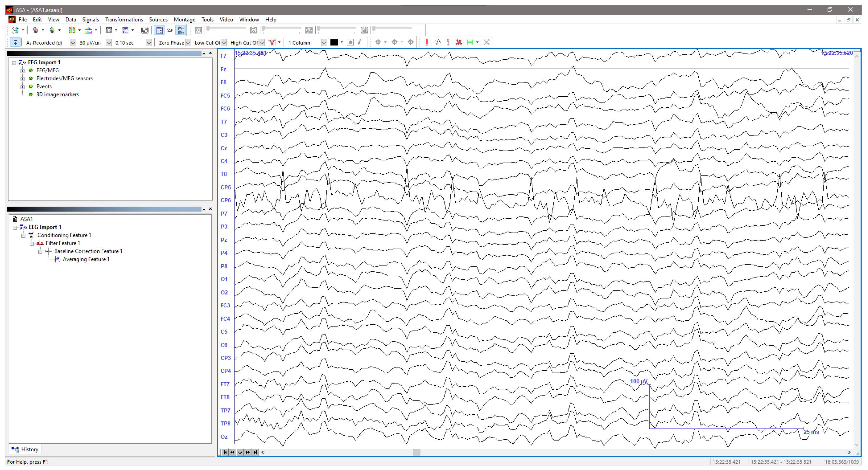Image resolution: width=868 pixels, height=470 pixels.
Task: Toggle the hierarchy layout panel button
Action: (x=181, y=30)
